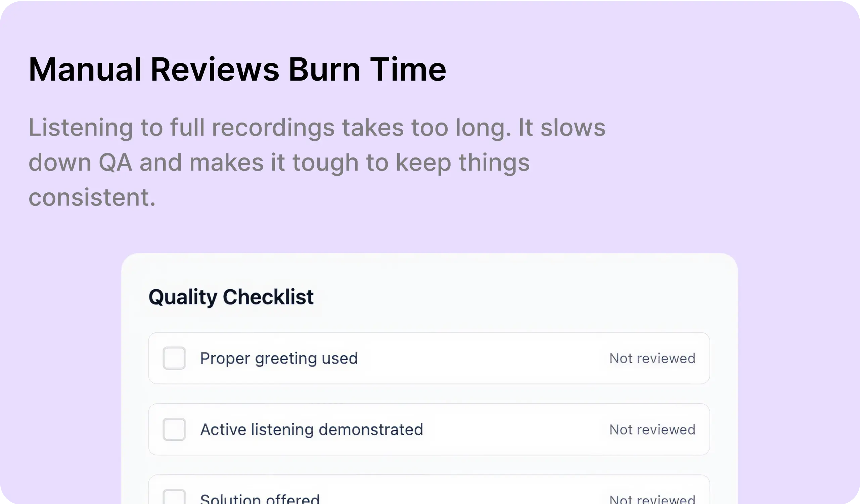The height and width of the screenshot is (504, 860).
Task: Click the word consistent in description
Action: tap(92, 197)
